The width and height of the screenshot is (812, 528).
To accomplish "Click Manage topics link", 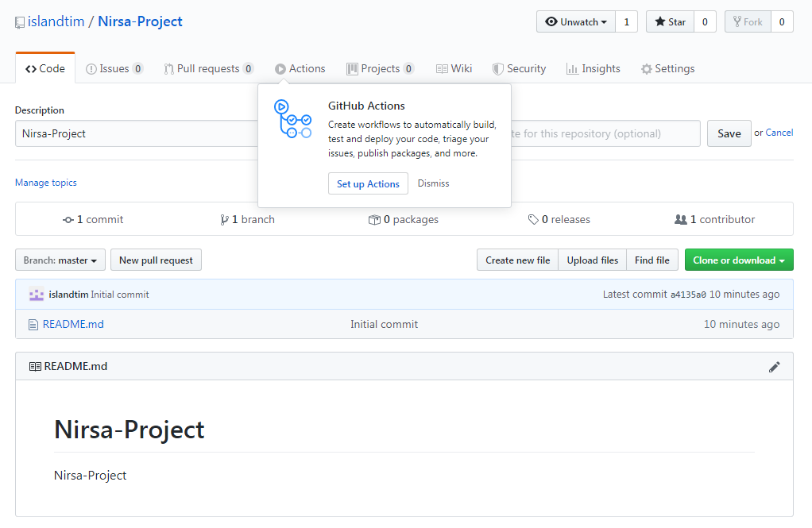I will click(x=45, y=182).
